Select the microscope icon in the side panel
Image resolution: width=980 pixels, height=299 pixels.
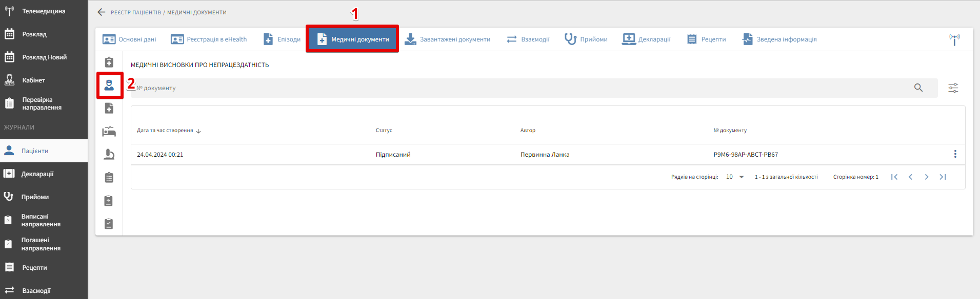pos(109,155)
